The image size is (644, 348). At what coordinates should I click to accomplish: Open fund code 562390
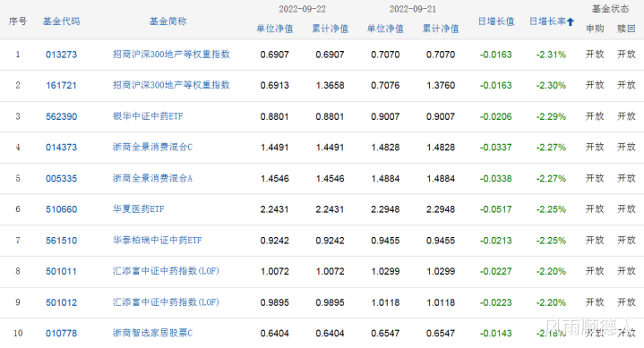coord(61,116)
